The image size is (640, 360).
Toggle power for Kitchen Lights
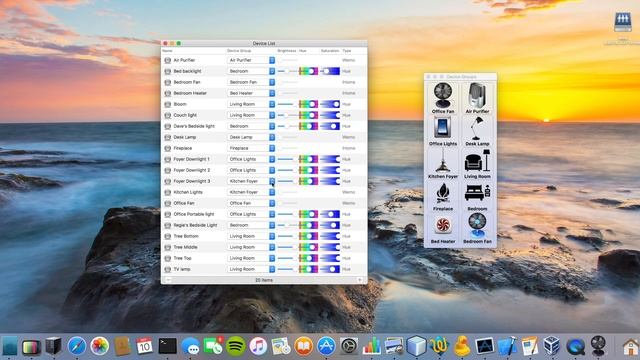pos(167,192)
